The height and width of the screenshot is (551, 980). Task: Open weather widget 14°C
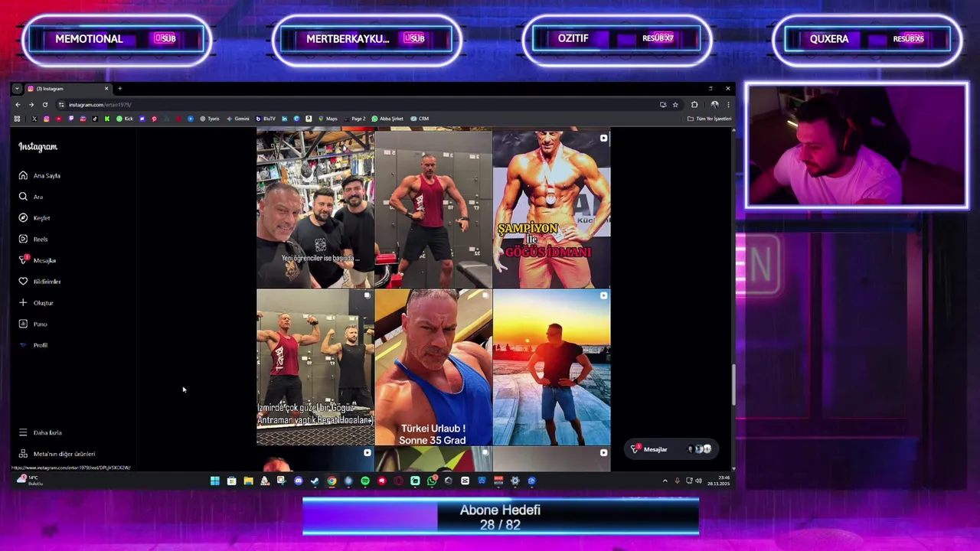[x=28, y=480]
